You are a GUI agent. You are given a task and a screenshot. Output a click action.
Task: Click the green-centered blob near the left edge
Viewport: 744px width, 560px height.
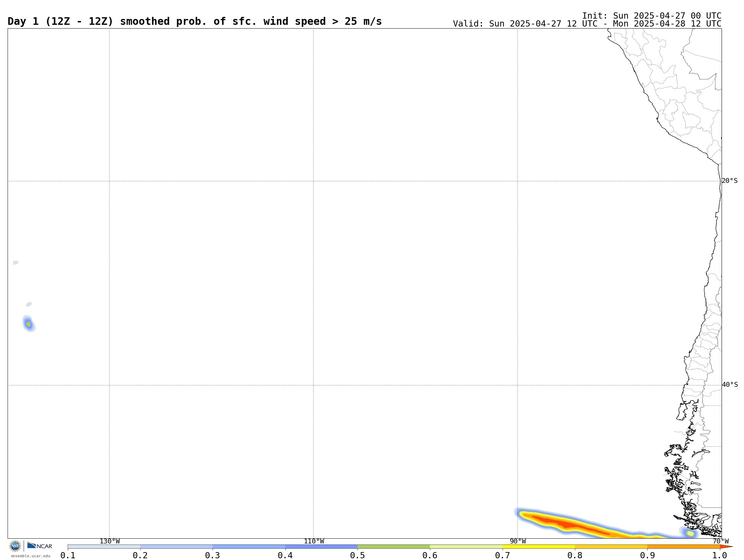(29, 324)
